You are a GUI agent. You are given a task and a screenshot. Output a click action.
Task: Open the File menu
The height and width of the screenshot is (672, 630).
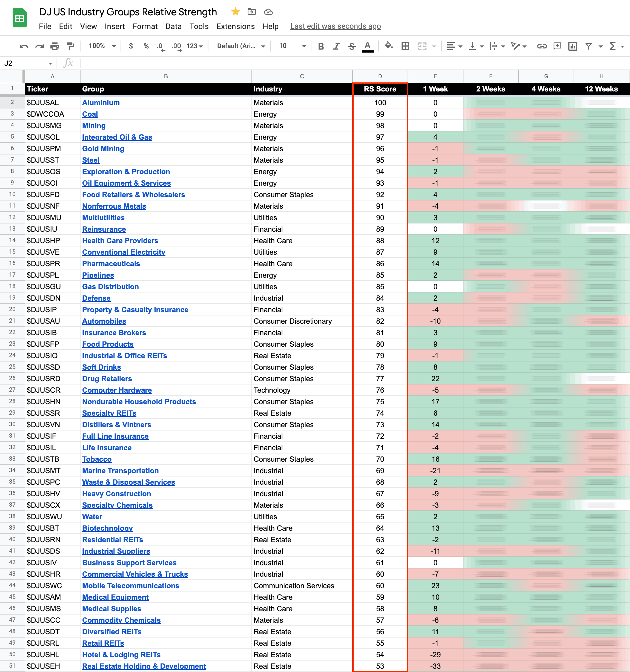(x=45, y=26)
